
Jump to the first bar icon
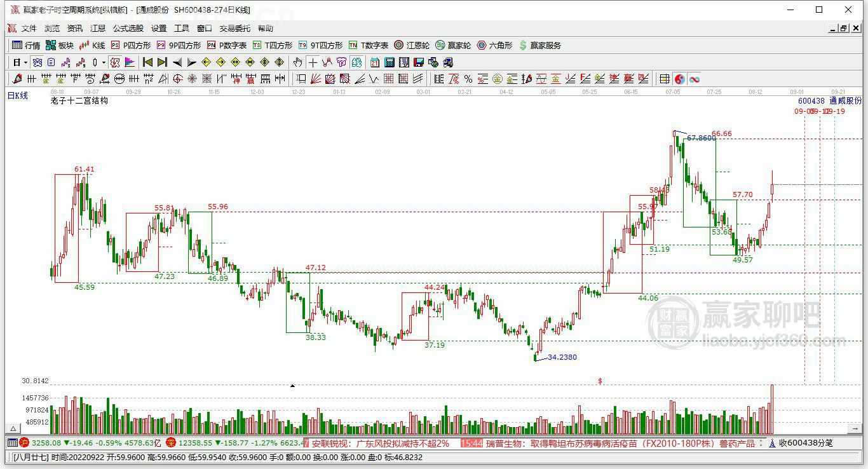147,62
